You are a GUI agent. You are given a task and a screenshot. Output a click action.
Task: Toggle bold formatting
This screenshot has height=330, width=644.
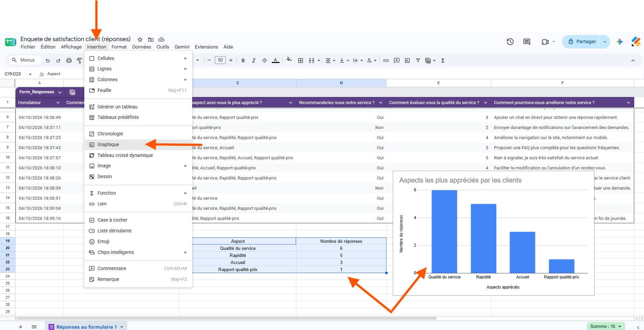click(x=243, y=61)
